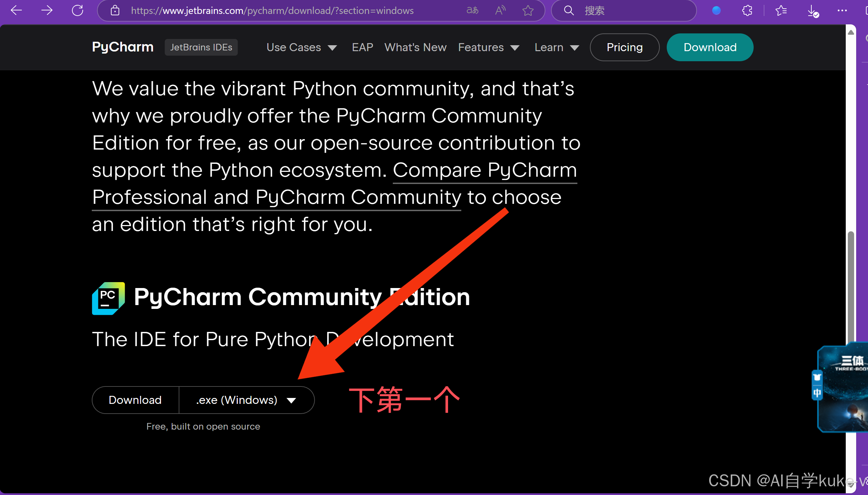Expand the Learn dropdown menu
The height and width of the screenshot is (495, 868).
coord(557,47)
